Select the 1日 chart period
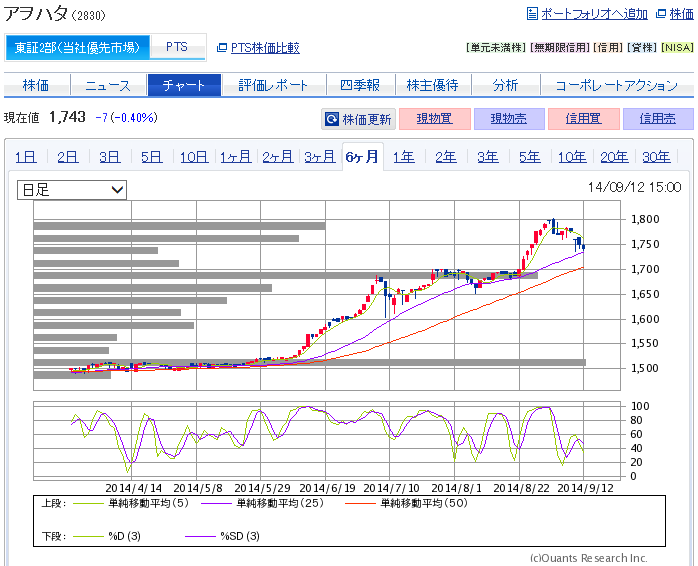This screenshot has width=698, height=566. (x=26, y=157)
